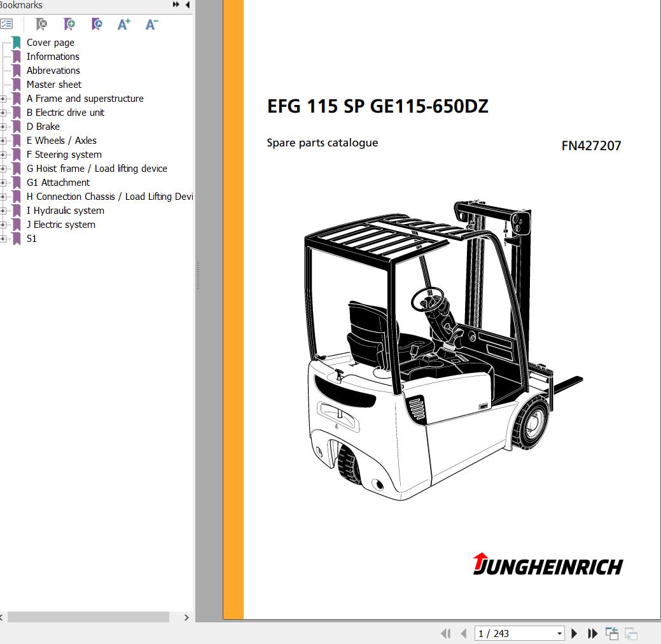This screenshot has width=661, height=644.
Task: Open the page number dropdown arrow
Action: 559,633
